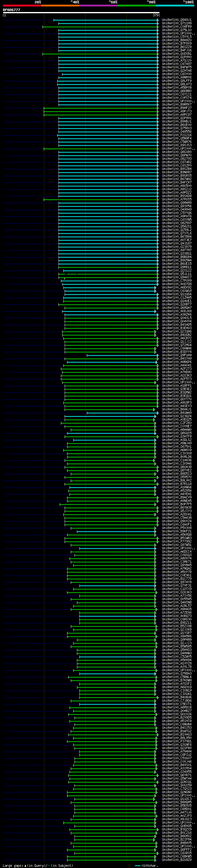This screenshot has width=197, height=868.
Task: Select the query name BP086777
Action: click(11, 10)
